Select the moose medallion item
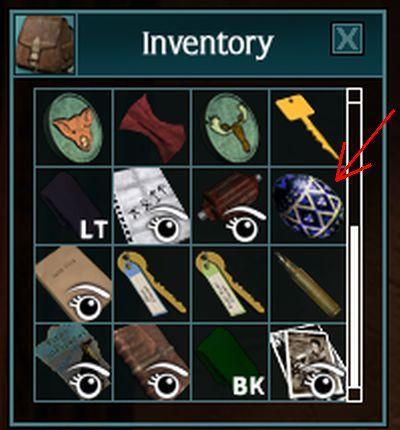This screenshot has height=430, width=400. [231, 129]
